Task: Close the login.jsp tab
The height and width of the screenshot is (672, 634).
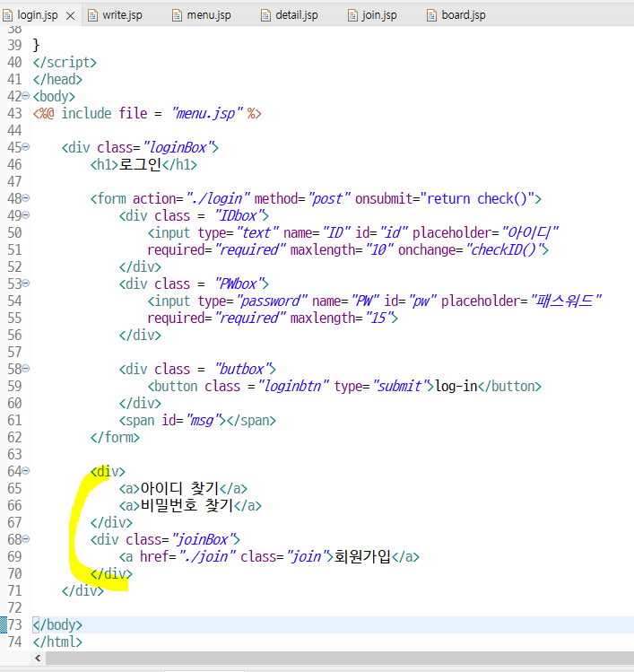Action: [71, 16]
